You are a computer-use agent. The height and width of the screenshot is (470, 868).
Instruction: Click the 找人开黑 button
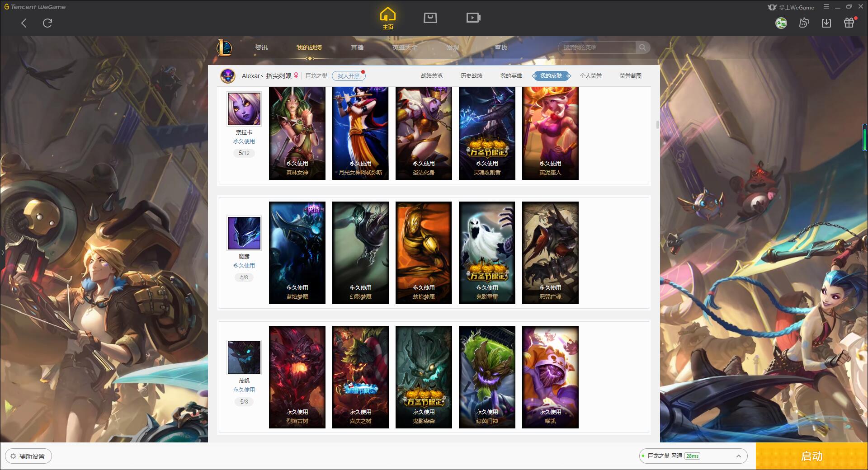349,76
